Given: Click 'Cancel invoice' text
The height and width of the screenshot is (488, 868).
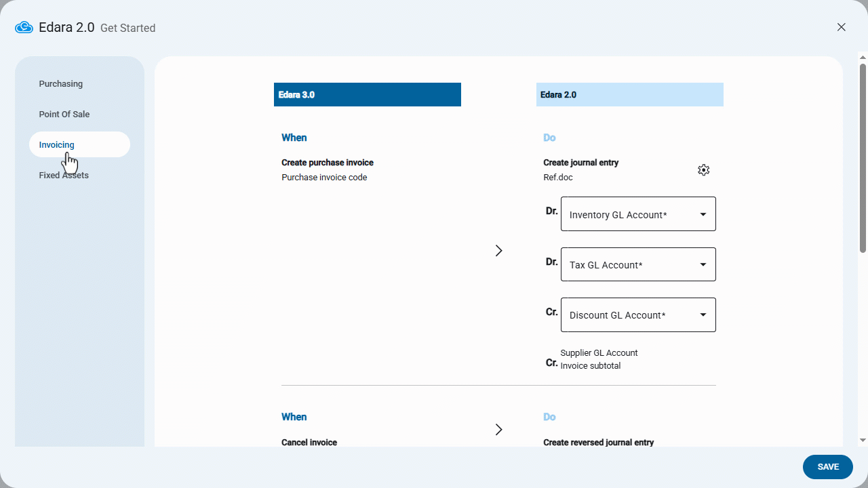Looking at the screenshot, I should click(309, 443).
